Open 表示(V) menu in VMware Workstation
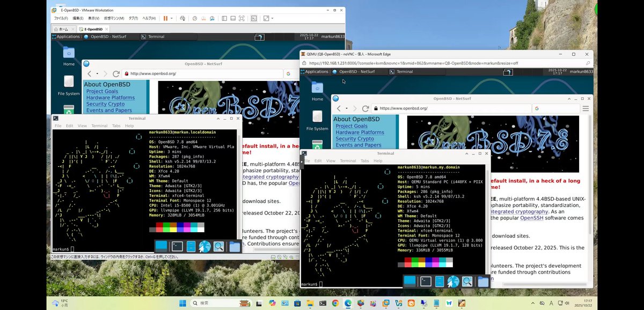 point(93,18)
